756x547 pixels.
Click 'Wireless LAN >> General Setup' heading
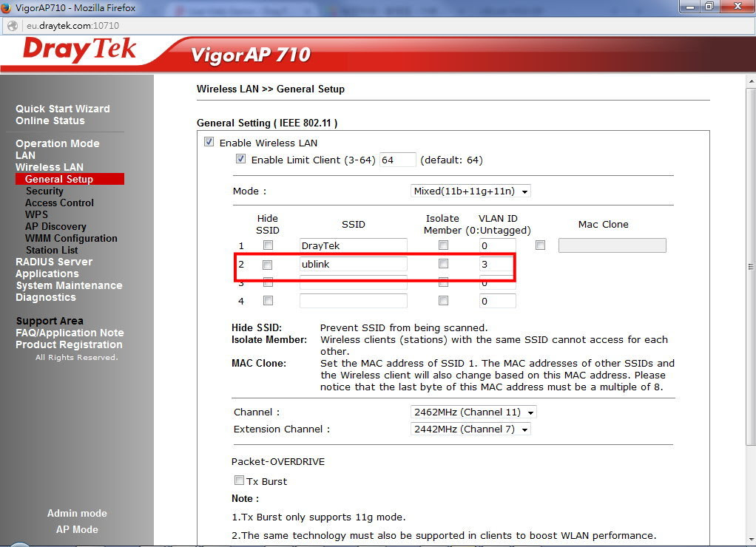pyautogui.click(x=271, y=89)
